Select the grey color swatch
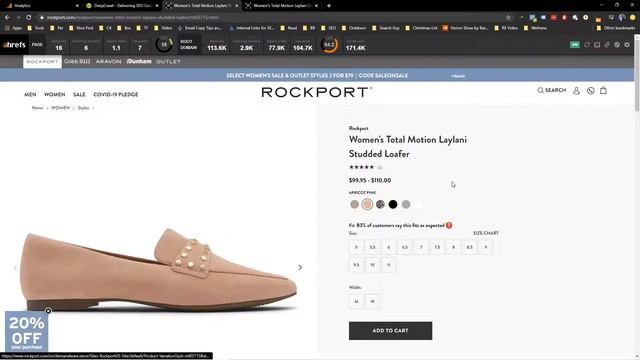Image resolution: width=640 pixels, height=360 pixels. [406, 204]
